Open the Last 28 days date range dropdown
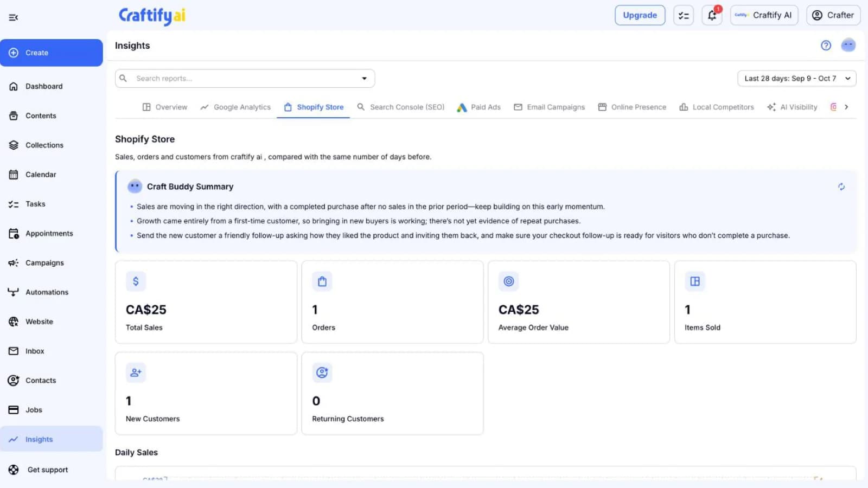Image resolution: width=868 pixels, height=488 pixels. [796, 78]
